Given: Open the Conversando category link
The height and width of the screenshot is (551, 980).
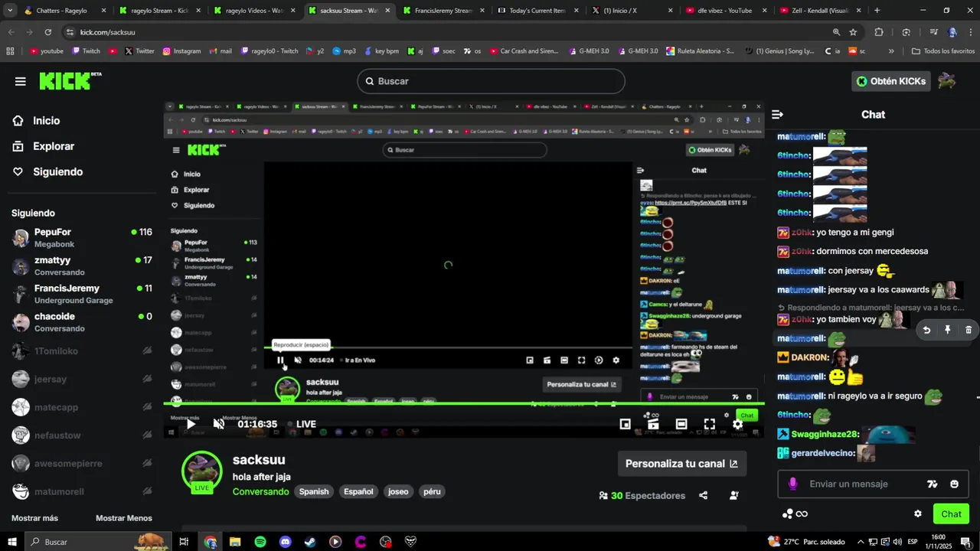Looking at the screenshot, I should pos(260,491).
